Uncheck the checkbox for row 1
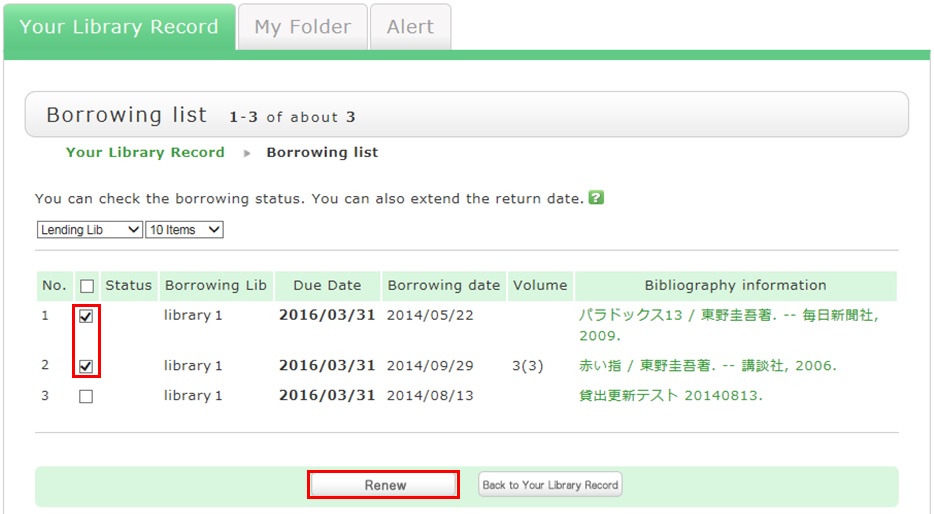This screenshot has width=934, height=514. [x=86, y=316]
